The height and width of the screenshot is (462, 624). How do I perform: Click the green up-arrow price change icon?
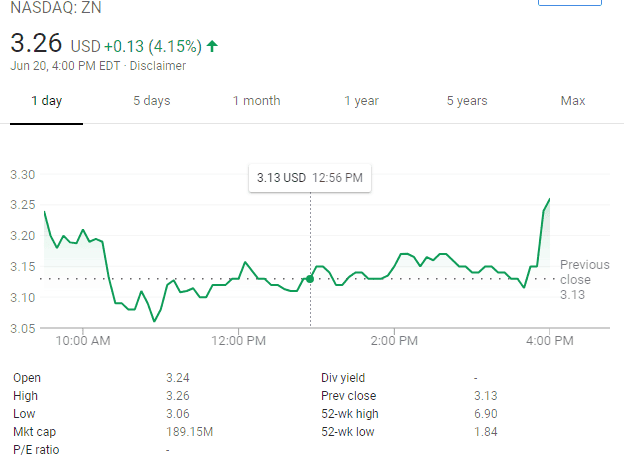(212, 46)
